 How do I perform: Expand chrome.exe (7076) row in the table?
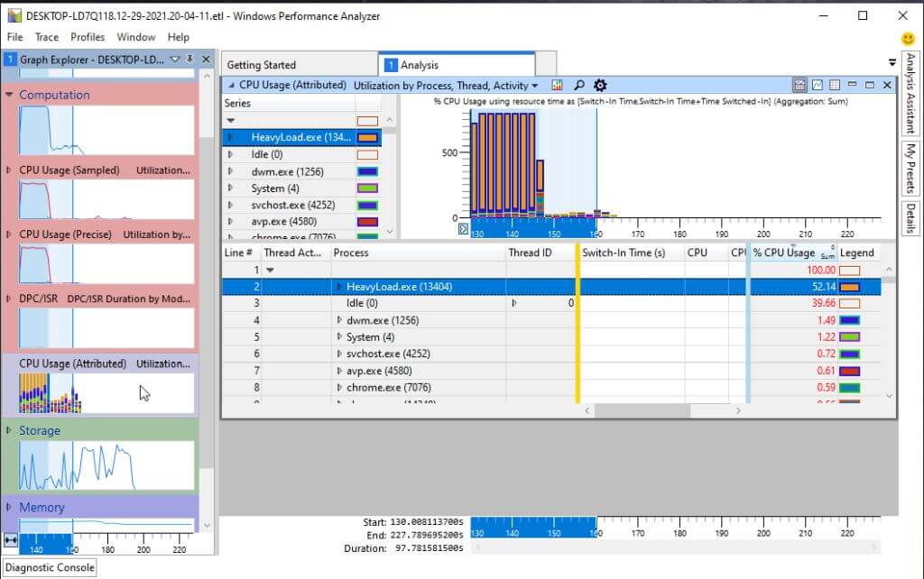[x=339, y=388]
